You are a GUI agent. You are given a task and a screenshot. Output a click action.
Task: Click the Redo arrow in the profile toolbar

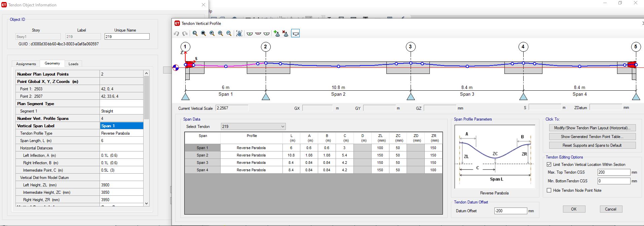click(185, 34)
